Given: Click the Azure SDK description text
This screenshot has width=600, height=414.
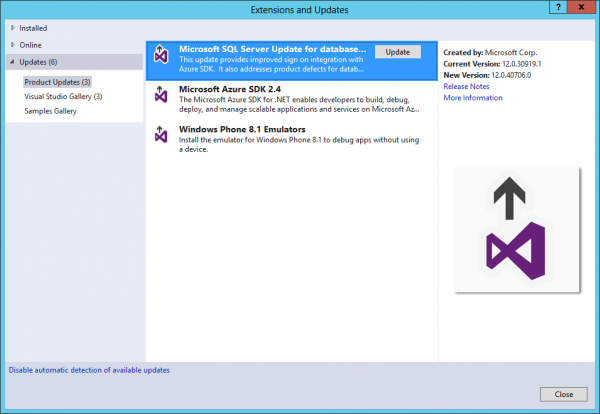Looking at the screenshot, I should 299,104.
